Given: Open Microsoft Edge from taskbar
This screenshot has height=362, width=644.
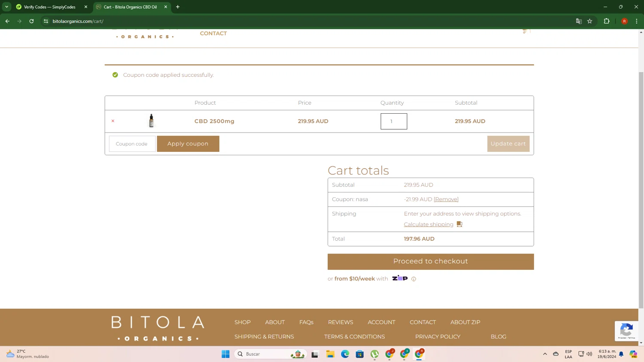Looking at the screenshot, I should 345,354.
